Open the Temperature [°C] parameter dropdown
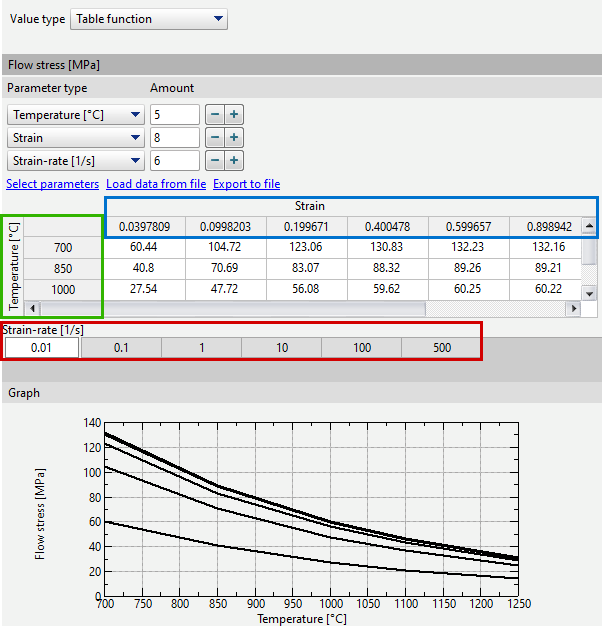This screenshot has width=602, height=626. 76,115
